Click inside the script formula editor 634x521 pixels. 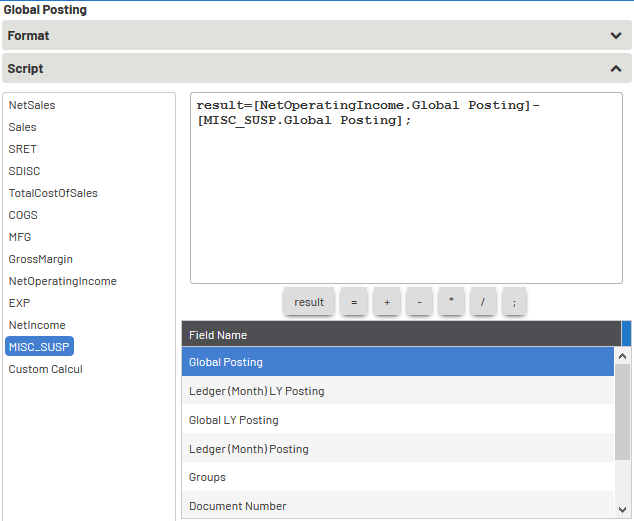pos(406,200)
